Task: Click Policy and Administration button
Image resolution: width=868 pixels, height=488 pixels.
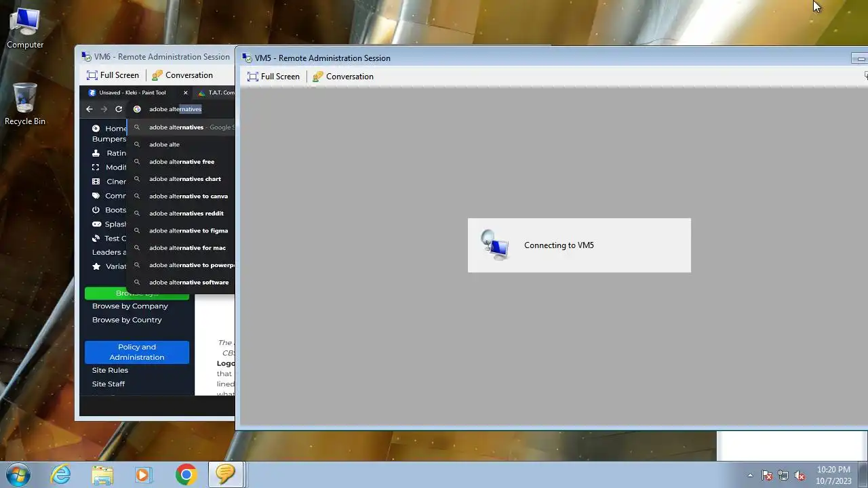Action: click(137, 352)
